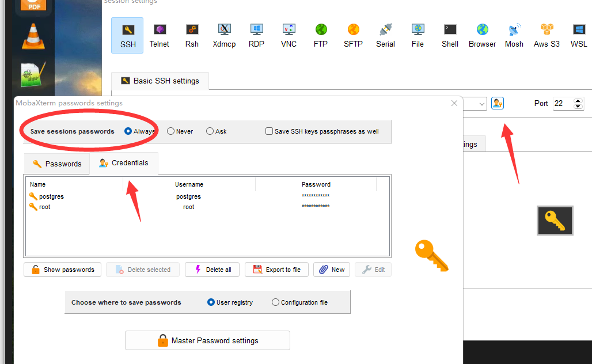Choose the Serial session icon

[385, 36]
